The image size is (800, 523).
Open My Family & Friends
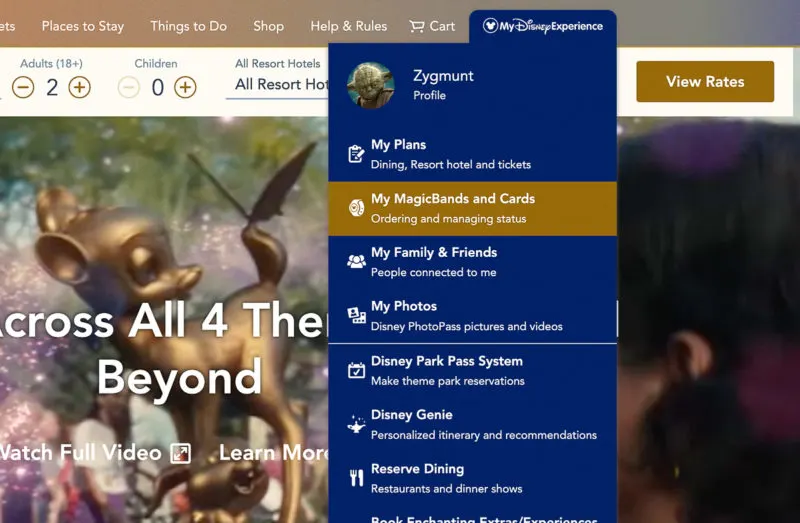point(472,262)
